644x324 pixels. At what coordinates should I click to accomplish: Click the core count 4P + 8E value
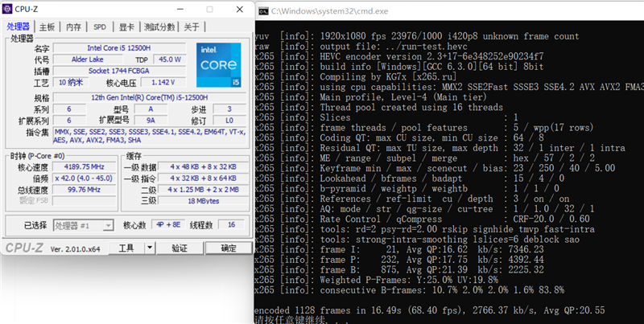coord(168,225)
